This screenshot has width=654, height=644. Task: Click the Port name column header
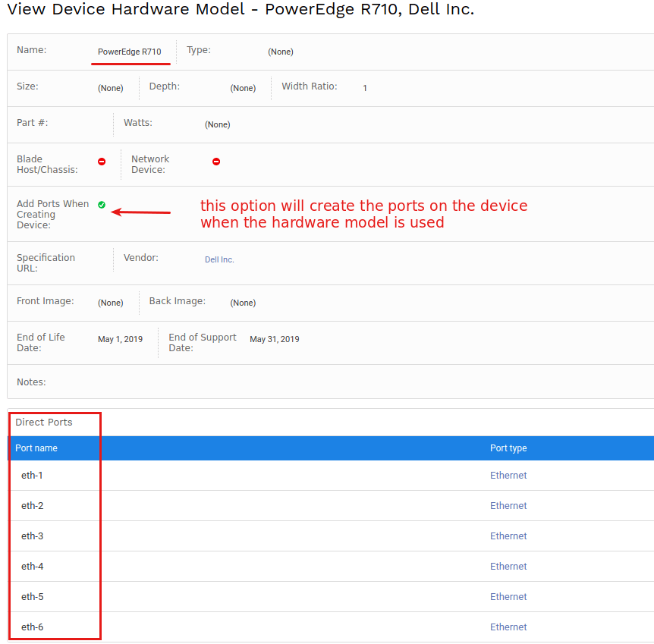(x=36, y=448)
